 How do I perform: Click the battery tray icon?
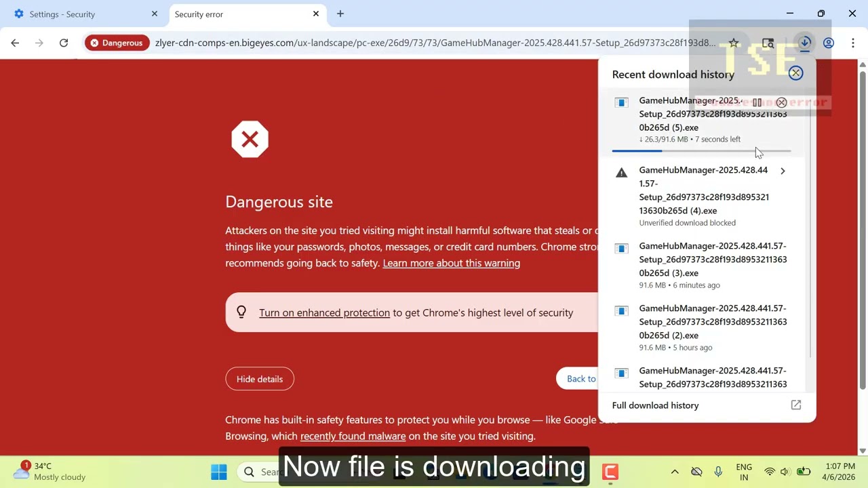(x=804, y=472)
